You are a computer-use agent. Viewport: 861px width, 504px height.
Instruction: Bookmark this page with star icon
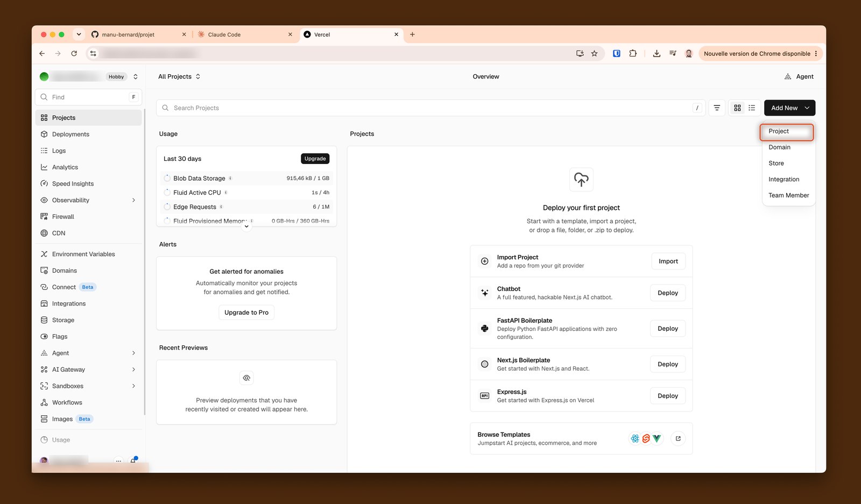[595, 54]
